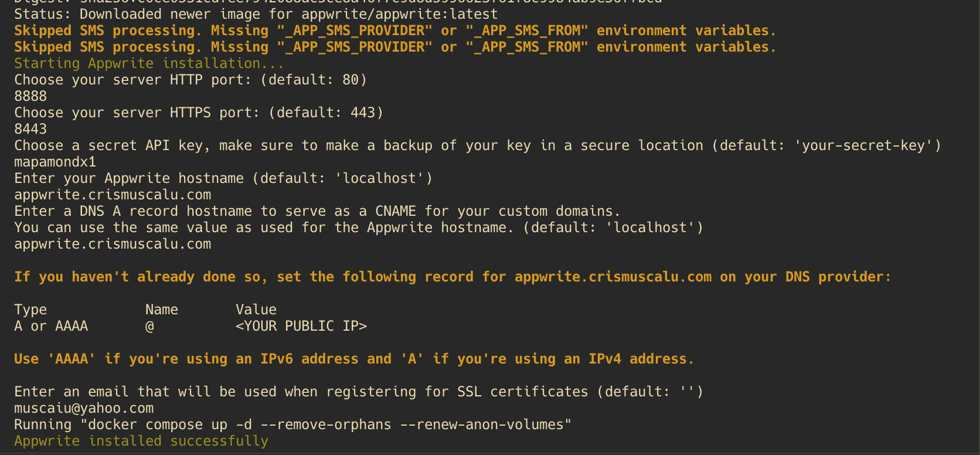Viewport: 980px width, 455px height.
Task: Click the "Value" column header
Action: click(256, 310)
